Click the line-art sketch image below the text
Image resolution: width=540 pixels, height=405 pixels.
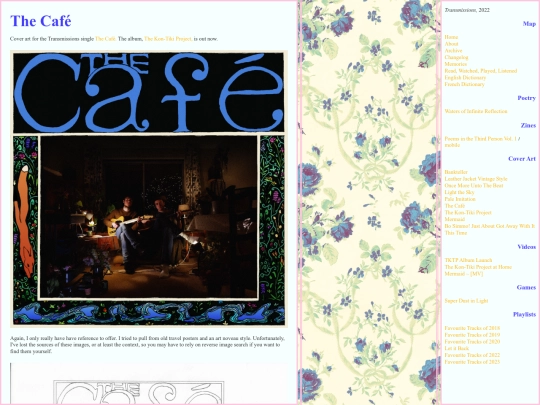(x=149, y=383)
